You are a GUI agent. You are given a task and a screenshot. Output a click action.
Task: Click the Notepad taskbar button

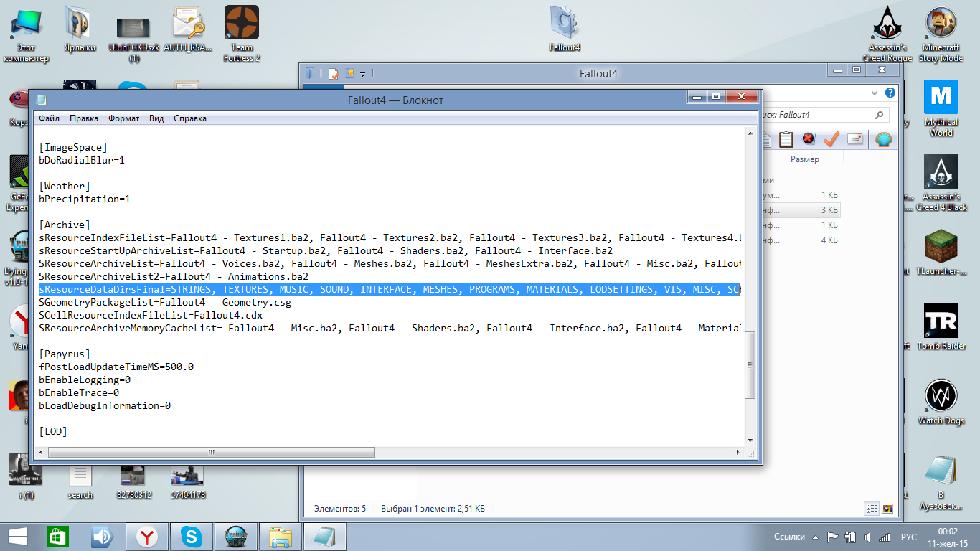tap(325, 537)
